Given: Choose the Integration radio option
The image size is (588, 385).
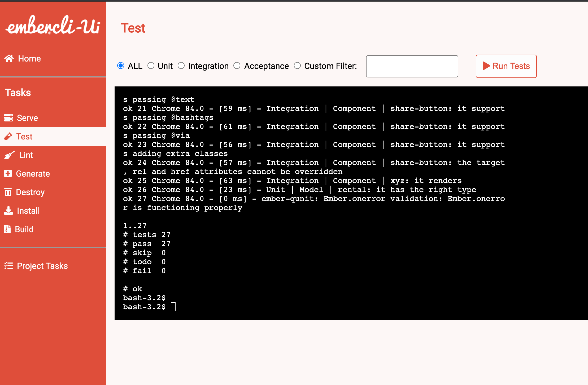Looking at the screenshot, I should click(181, 65).
